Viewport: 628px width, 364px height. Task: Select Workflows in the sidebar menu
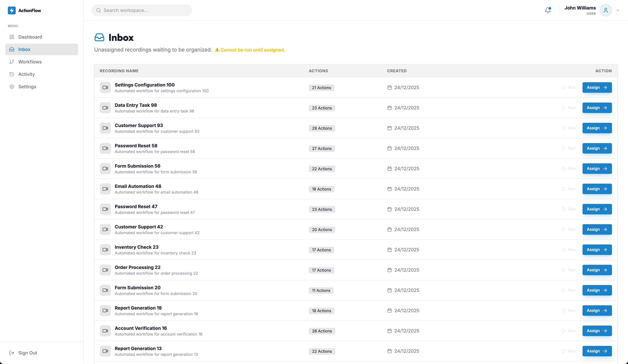click(x=30, y=61)
